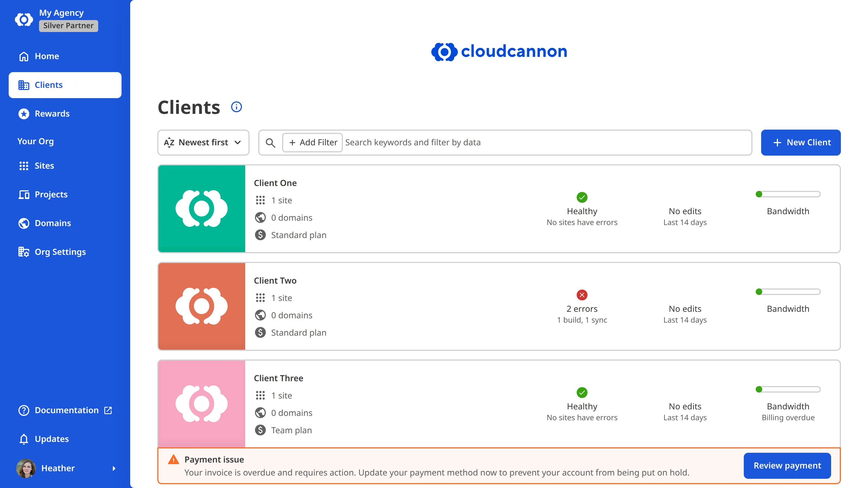Open the Newest first sort dropdown
The height and width of the screenshot is (488, 868).
[x=203, y=143]
